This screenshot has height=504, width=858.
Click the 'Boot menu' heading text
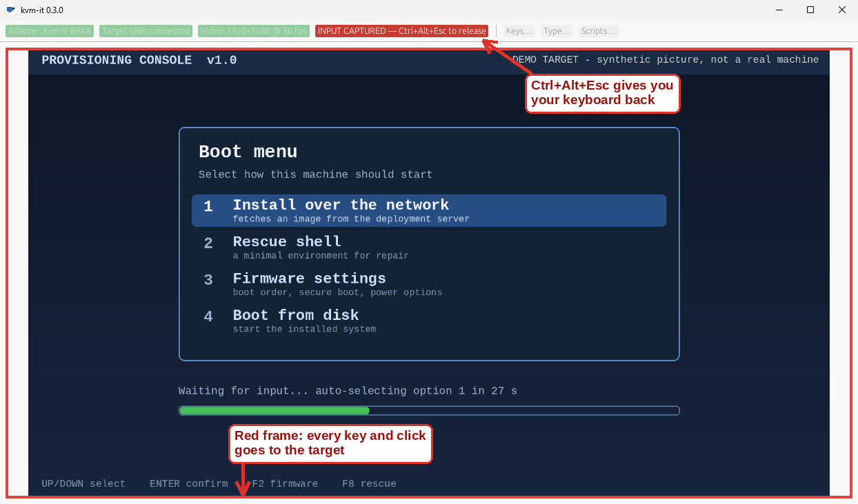[248, 152]
